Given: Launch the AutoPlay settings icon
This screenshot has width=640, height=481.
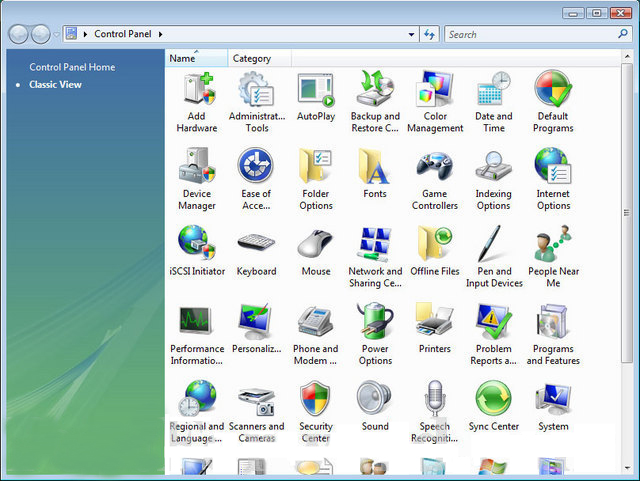Looking at the screenshot, I should 316,97.
